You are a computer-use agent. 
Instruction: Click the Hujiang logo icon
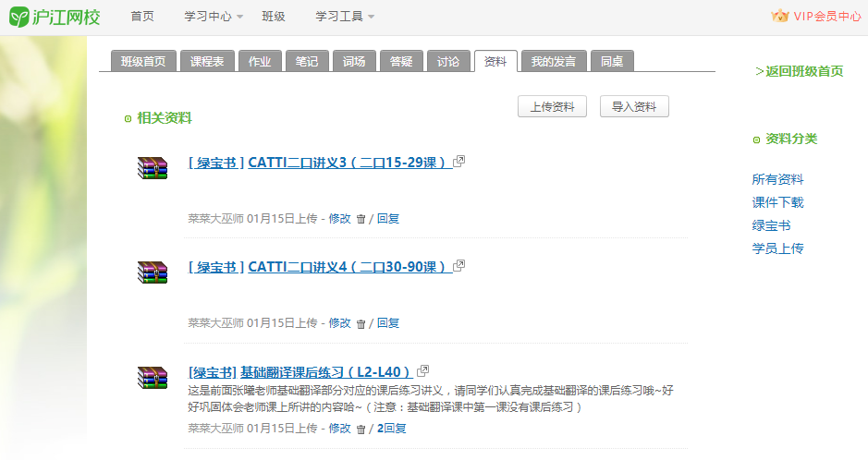point(19,17)
